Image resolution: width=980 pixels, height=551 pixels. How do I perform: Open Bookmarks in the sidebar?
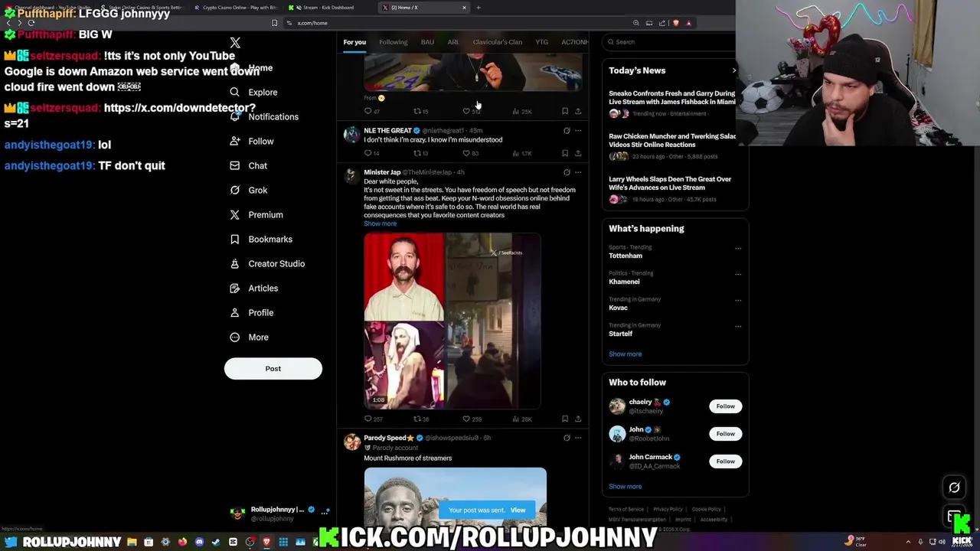coord(260,239)
